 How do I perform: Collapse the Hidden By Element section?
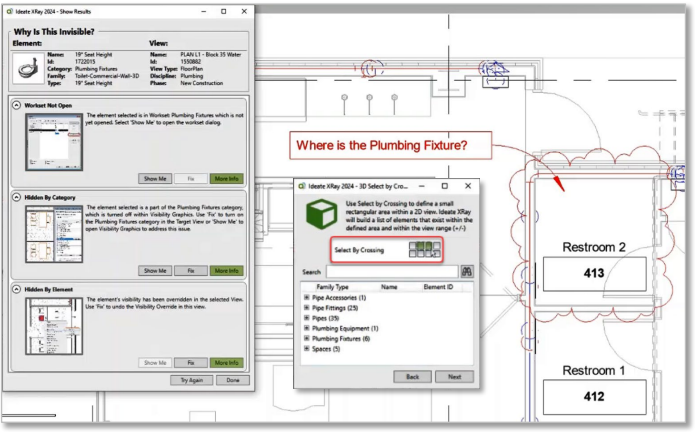coord(16,289)
